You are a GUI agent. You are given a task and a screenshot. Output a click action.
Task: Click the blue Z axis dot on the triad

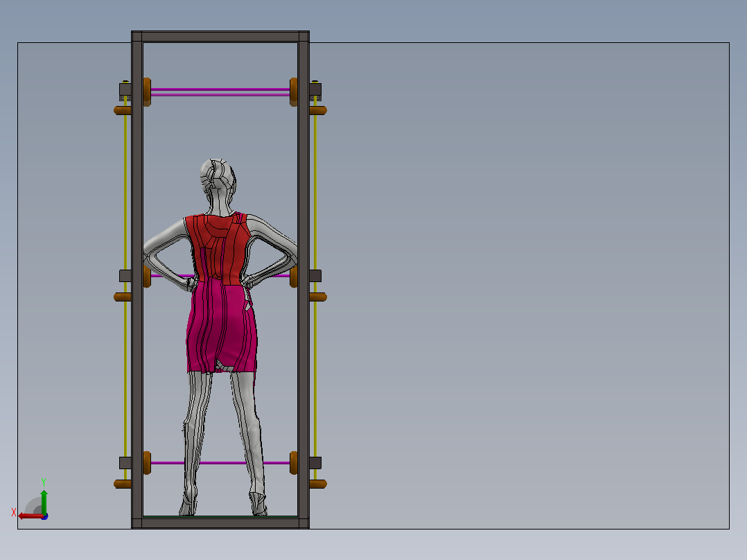coord(45,516)
